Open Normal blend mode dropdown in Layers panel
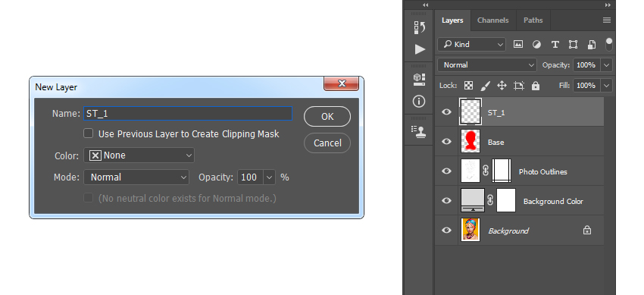The height and width of the screenshot is (295, 644). [487, 65]
